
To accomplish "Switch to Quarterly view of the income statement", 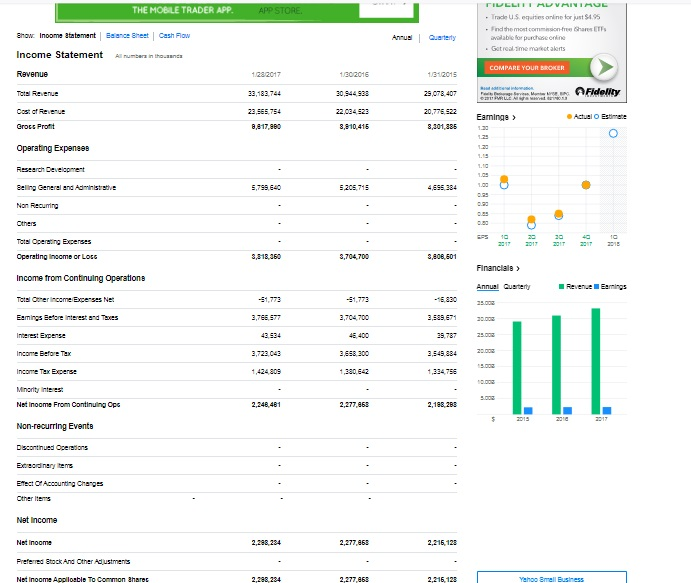I will 442,37.
